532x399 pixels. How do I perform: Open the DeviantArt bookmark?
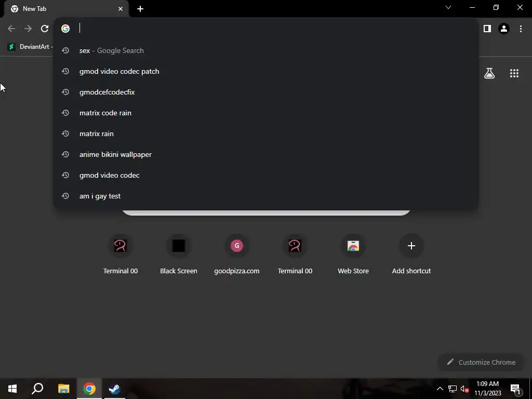tap(30, 47)
